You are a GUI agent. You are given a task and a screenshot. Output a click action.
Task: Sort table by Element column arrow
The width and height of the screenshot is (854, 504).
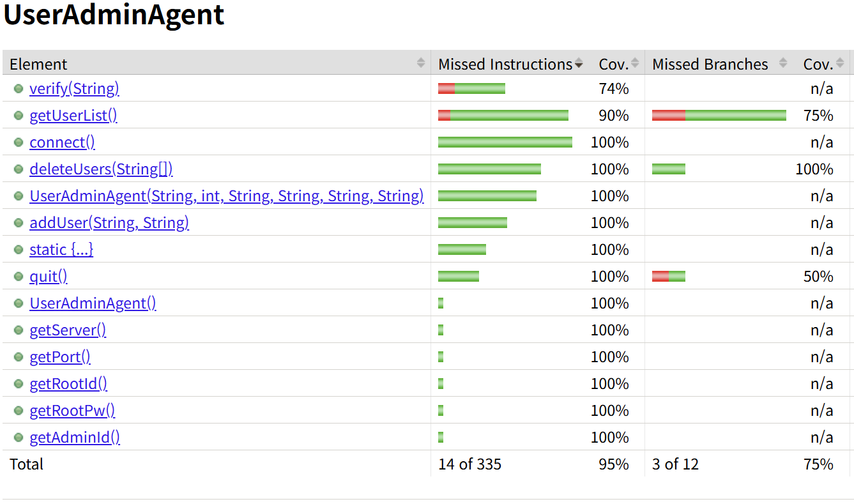click(421, 63)
